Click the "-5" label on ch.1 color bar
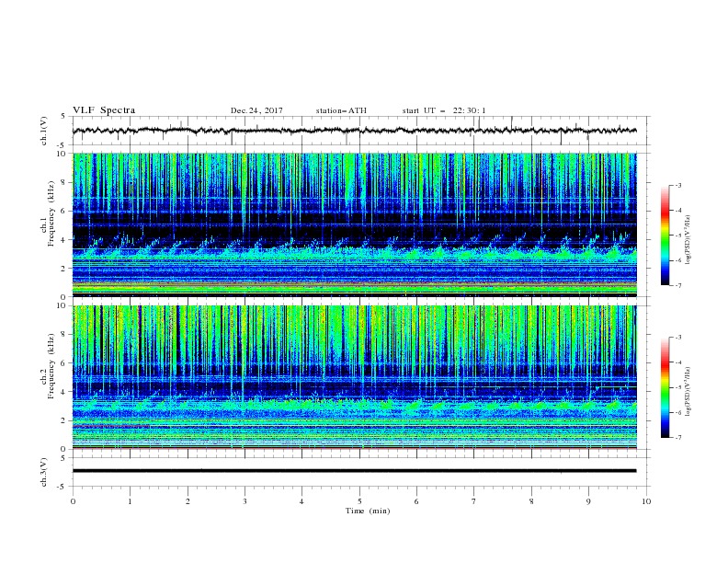The height and width of the screenshot is (563, 728). coord(677,236)
